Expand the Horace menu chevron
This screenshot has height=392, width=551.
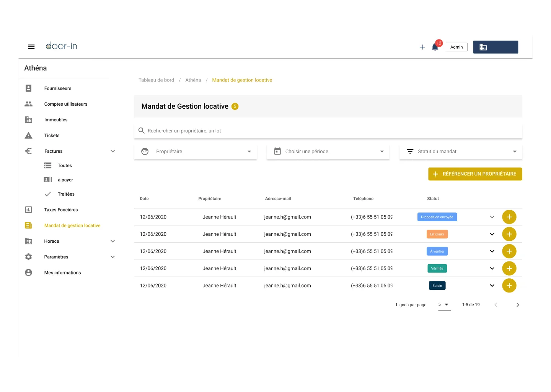(113, 241)
